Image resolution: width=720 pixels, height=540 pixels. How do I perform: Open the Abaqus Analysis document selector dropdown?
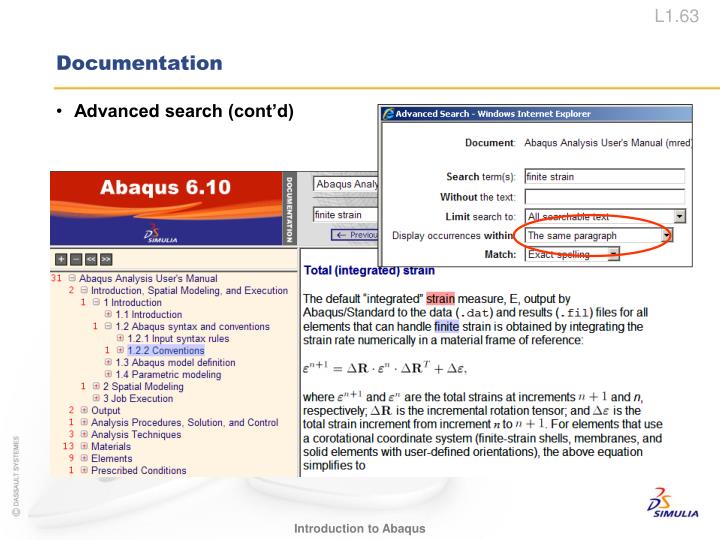pos(346,184)
